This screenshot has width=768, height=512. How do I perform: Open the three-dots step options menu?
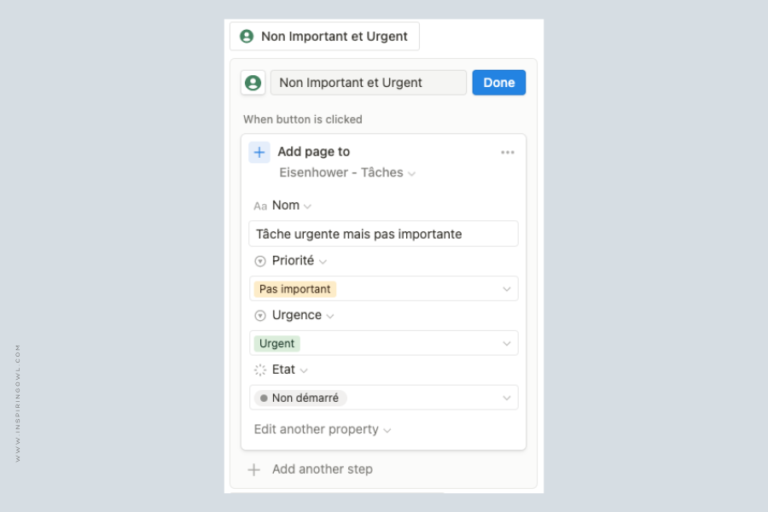coord(507,152)
